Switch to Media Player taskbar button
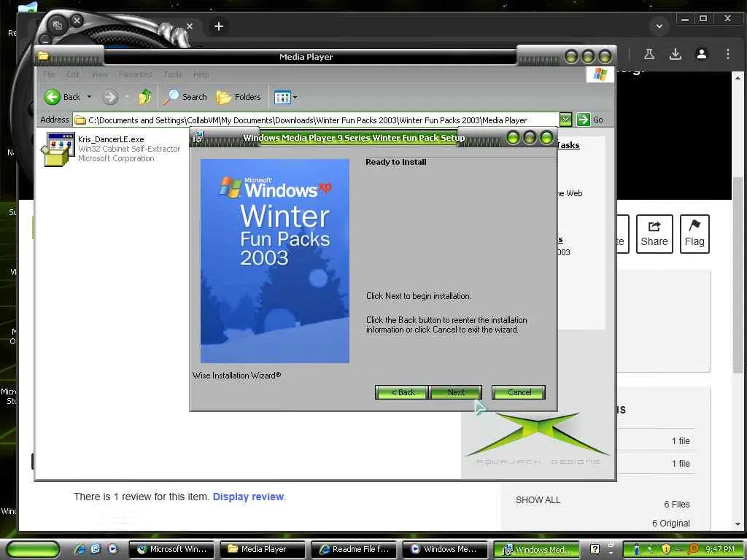This screenshot has width=747, height=560. (263, 550)
